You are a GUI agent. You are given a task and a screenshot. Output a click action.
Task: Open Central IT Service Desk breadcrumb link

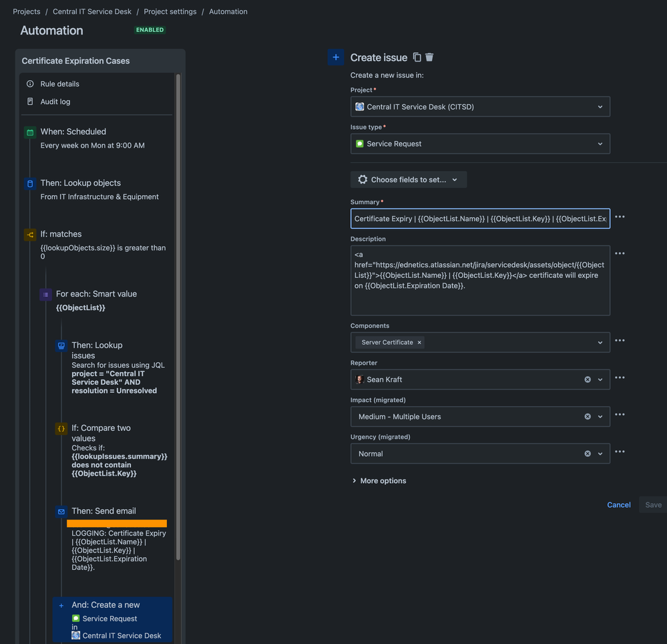92,11
